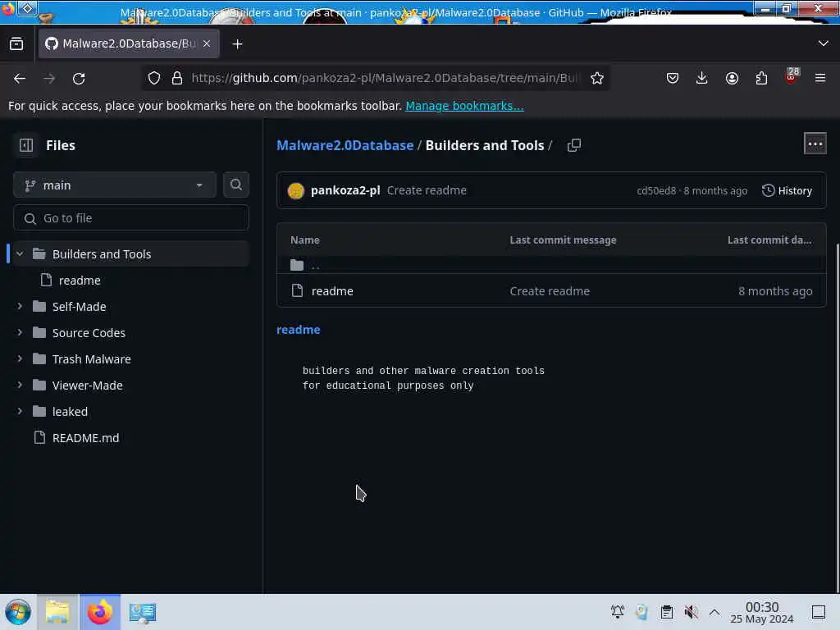Click the Last commit message column header
Viewport: 840px width, 630px height.
pos(563,240)
